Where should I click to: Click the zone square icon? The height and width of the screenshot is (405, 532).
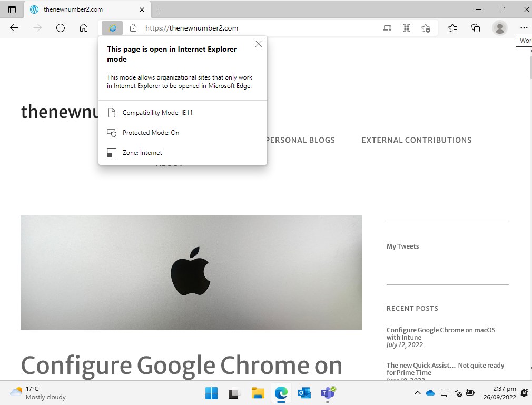(x=112, y=153)
